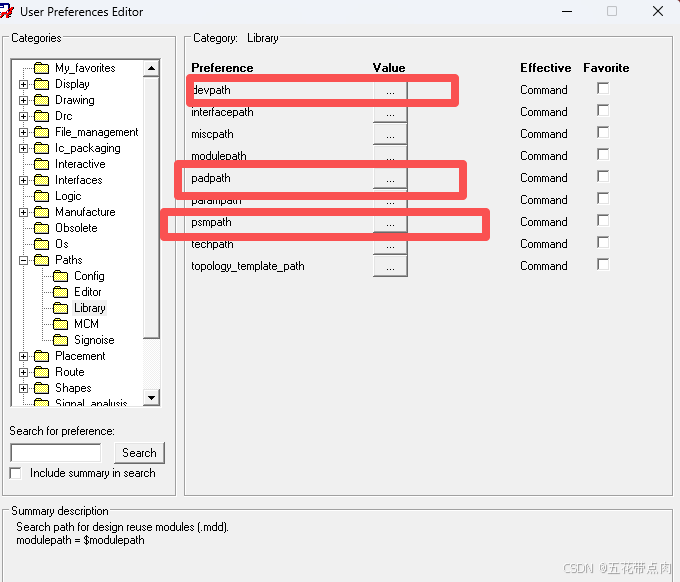The width and height of the screenshot is (680, 582).
Task: Click the Obsolete folder icon
Action: [x=42, y=228]
